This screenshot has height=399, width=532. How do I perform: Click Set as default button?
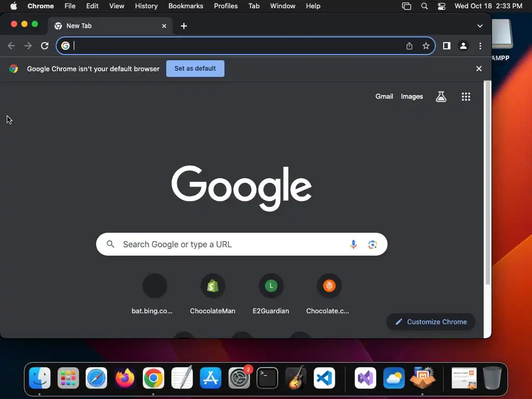pyautogui.click(x=195, y=69)
